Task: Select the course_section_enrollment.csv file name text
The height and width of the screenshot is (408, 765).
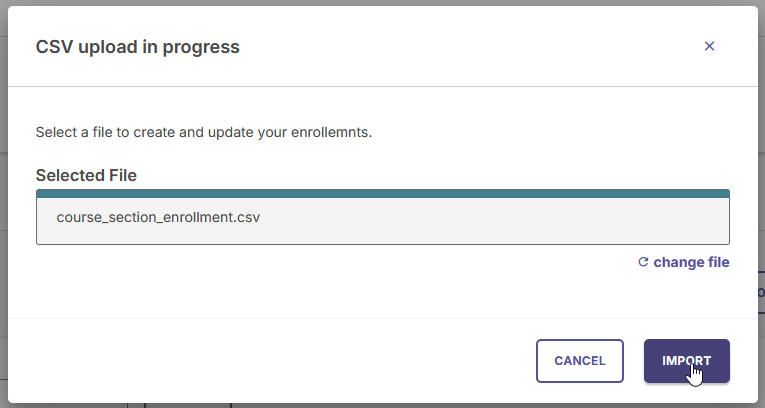Action: click(158, 217)
